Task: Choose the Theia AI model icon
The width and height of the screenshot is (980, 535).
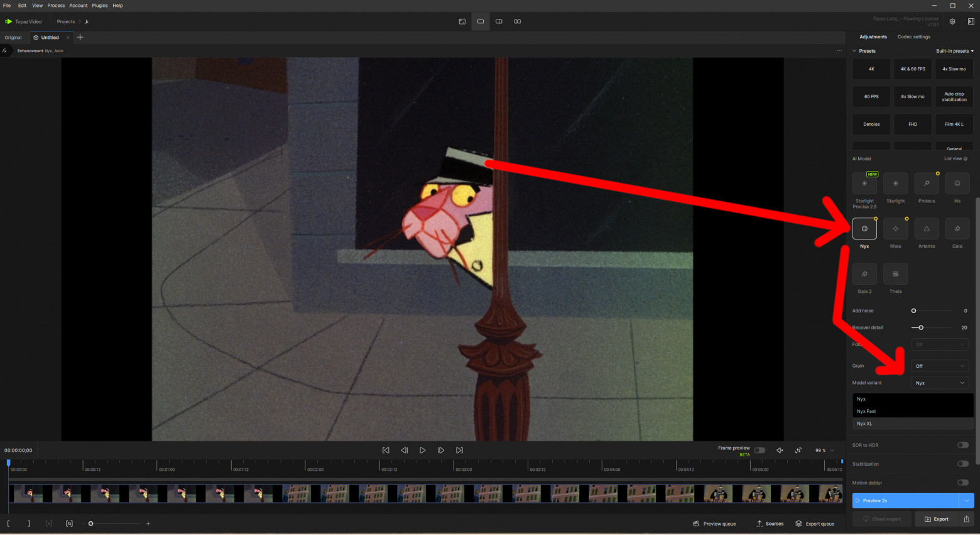Action: 895,274
